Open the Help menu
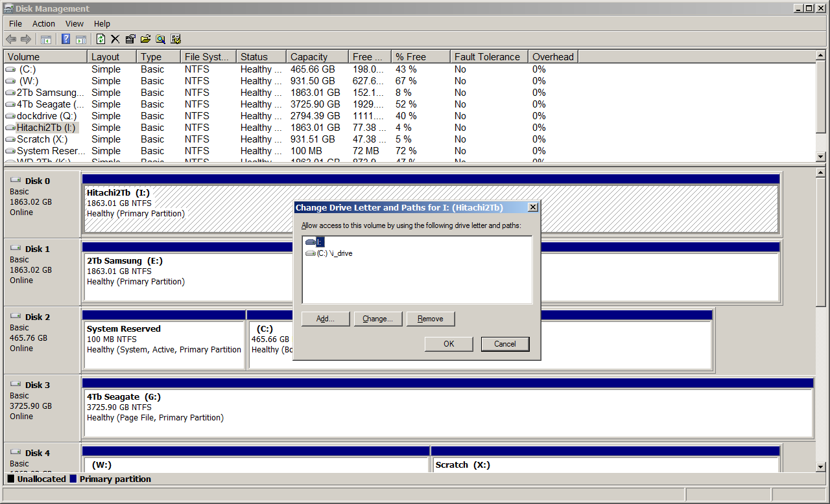The width and height of the screenshot is (830, 504). pyautogui.click(x=102, y=23)
